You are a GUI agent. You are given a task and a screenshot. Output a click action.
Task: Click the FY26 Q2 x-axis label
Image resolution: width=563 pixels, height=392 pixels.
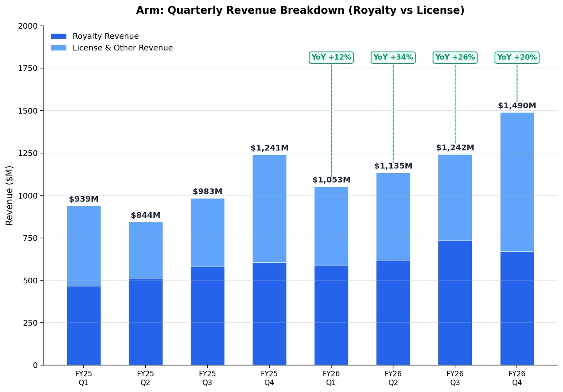pos(393,378)
